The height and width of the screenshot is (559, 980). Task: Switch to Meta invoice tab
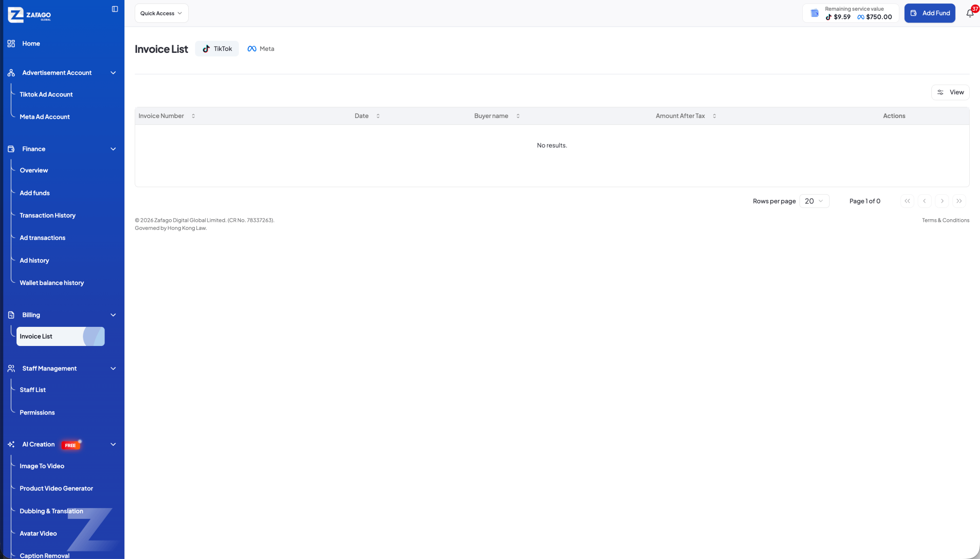tap(261, 49)
